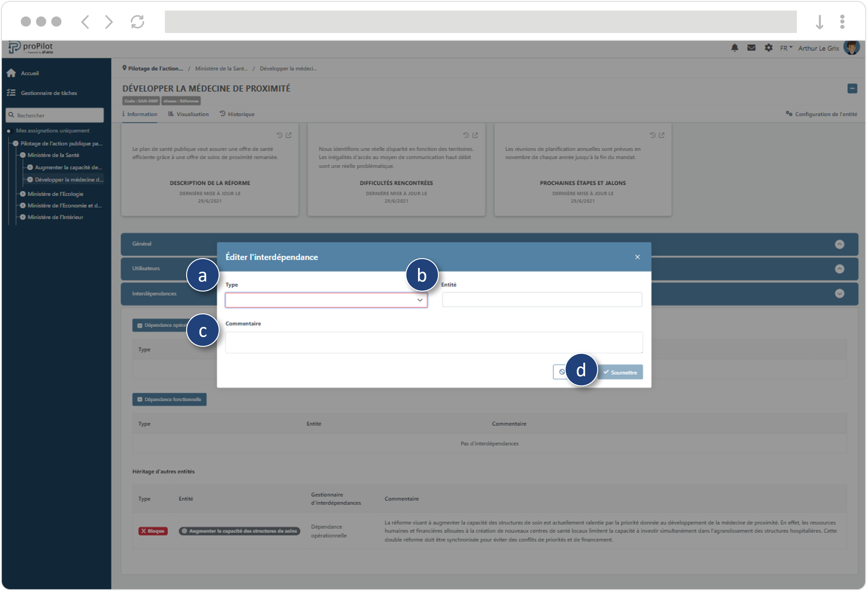Open external link icon on Difficultés rencontrées card
The image size is (868, 592).
pyautogui.click(x=475, y=135)
